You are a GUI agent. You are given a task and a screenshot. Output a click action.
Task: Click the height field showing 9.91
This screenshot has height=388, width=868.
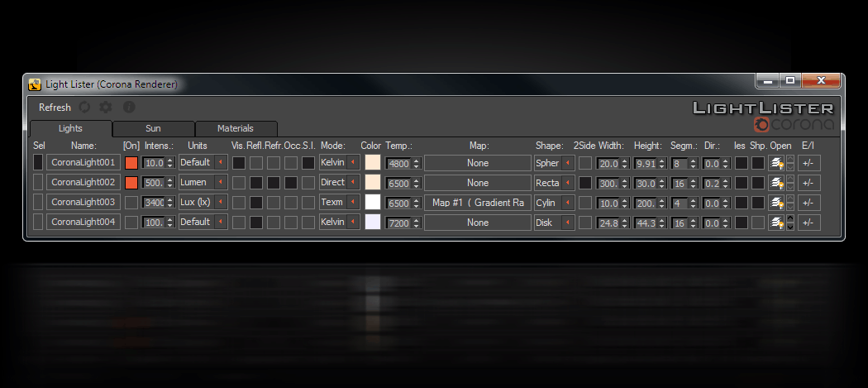[x=646, y=164]
